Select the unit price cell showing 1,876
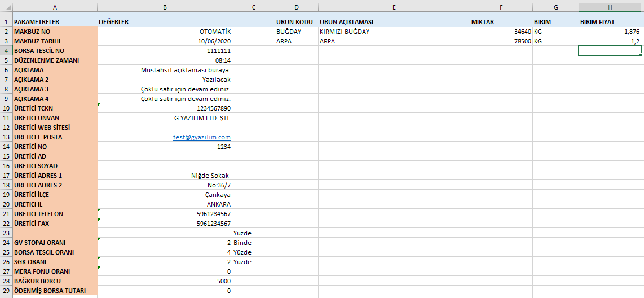 (x=610, y=32)
